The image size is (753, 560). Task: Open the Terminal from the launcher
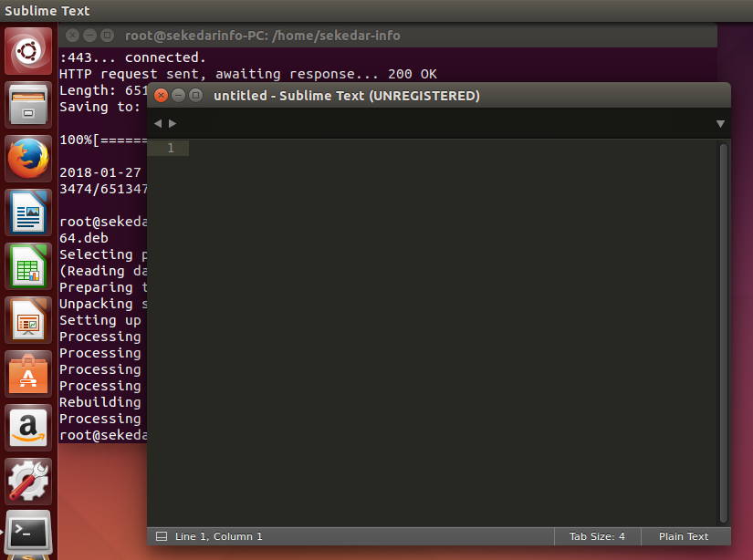[27, 532]
